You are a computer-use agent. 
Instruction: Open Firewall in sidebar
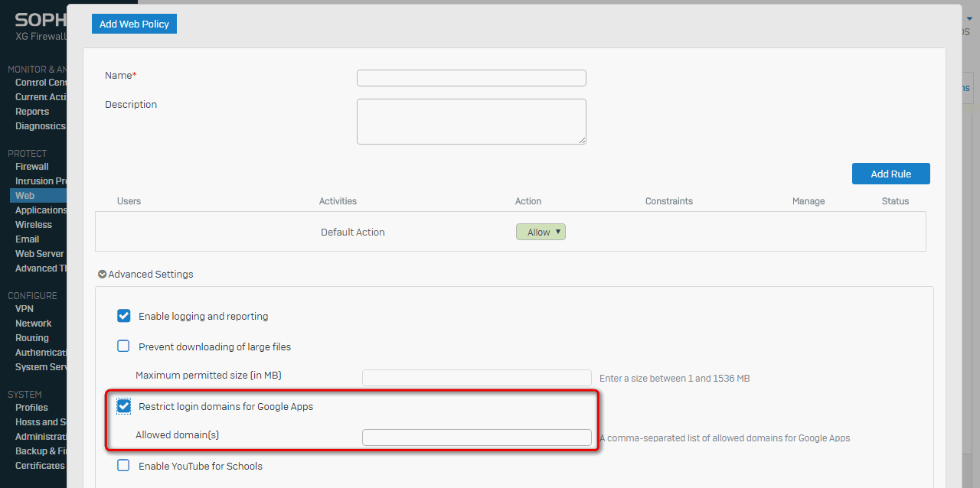pyautogui.click(x=32, y=167)
